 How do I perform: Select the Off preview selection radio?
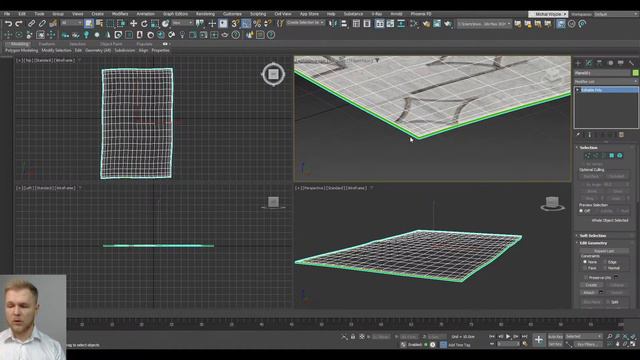(581, 211)
